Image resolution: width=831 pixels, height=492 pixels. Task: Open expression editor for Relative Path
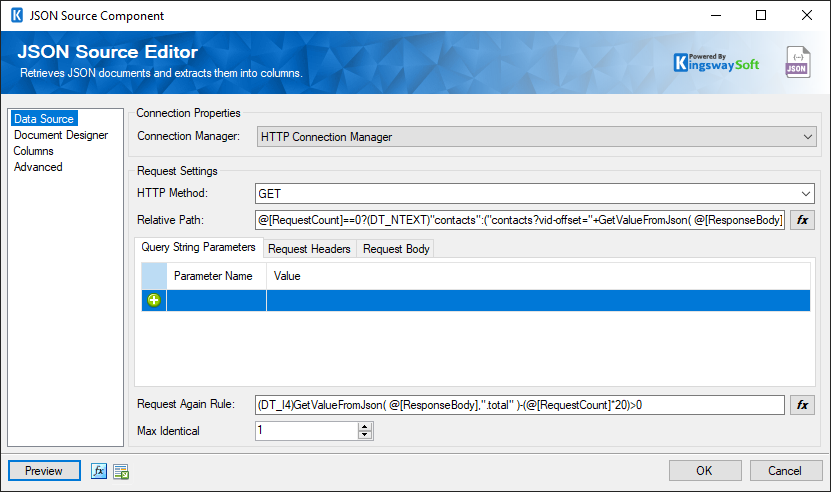point(802,220)
